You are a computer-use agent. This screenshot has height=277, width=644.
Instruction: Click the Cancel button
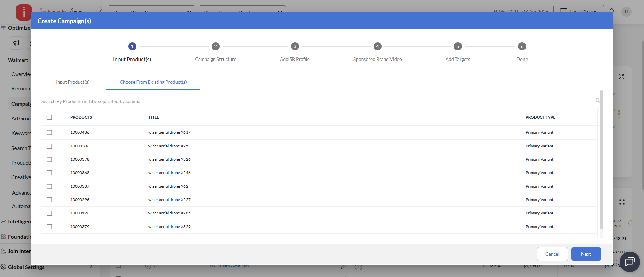click(552, 254)
